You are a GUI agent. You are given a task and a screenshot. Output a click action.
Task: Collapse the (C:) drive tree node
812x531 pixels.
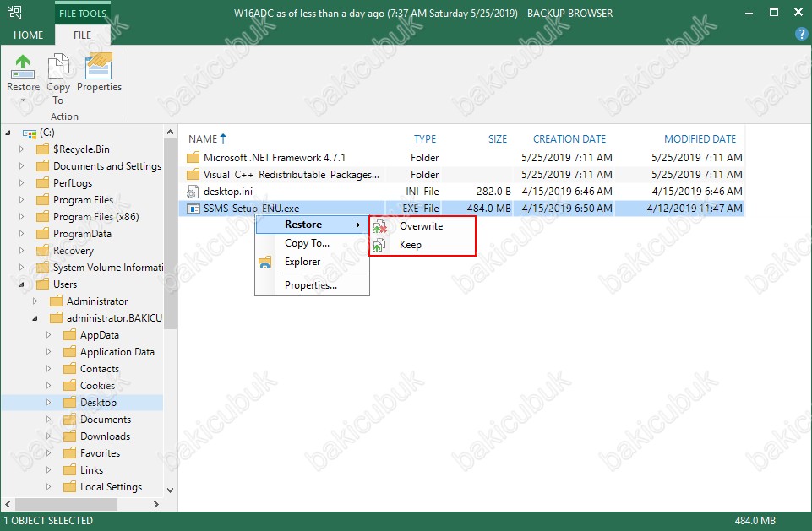coord(8,133)
